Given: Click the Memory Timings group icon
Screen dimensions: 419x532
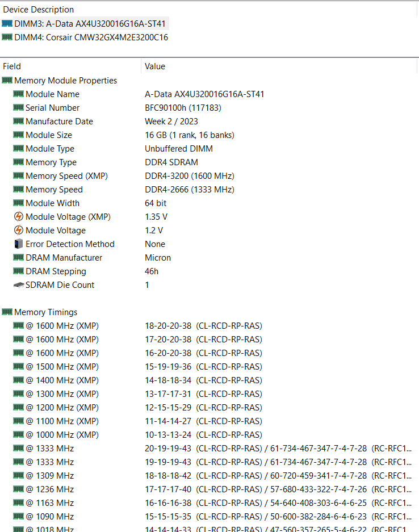Looking at the screenshot, I should 7,312.
